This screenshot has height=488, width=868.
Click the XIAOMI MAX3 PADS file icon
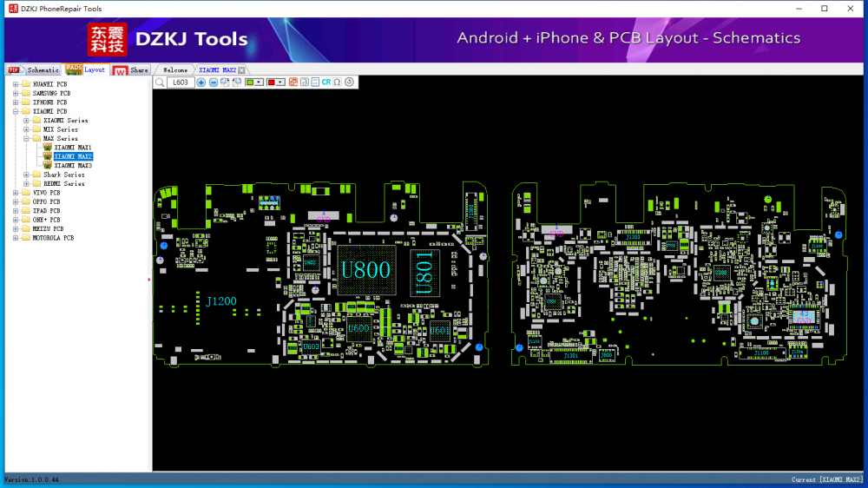[x=47, y=166]
